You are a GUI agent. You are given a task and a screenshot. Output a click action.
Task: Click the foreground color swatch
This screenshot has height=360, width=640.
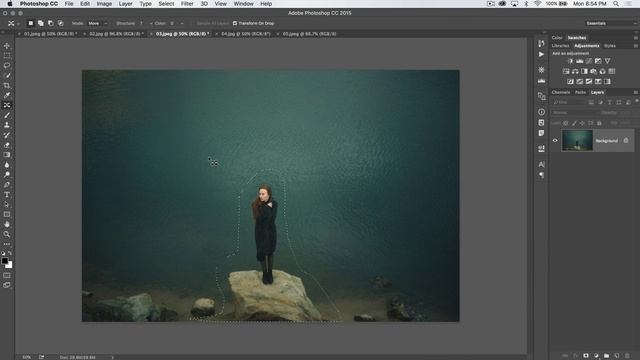tap(4, 261)
